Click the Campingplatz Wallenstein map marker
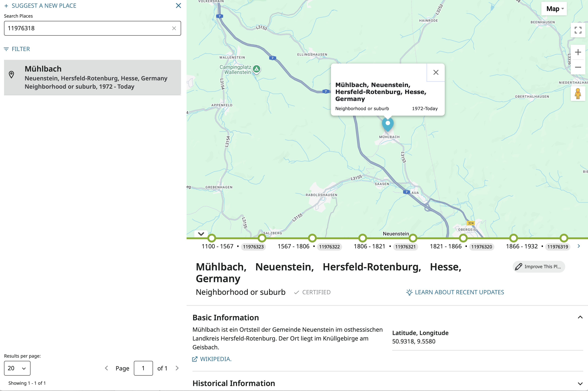Screen dimensions: 588x391 257,69
